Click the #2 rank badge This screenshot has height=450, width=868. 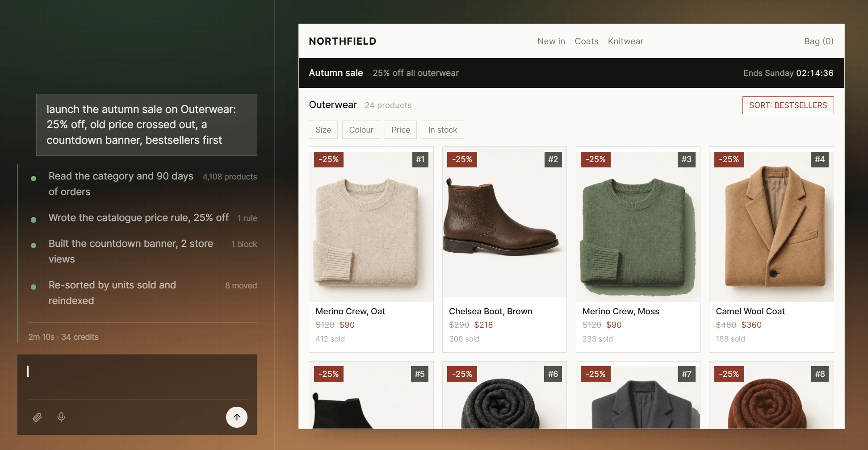tap(553, 159)
